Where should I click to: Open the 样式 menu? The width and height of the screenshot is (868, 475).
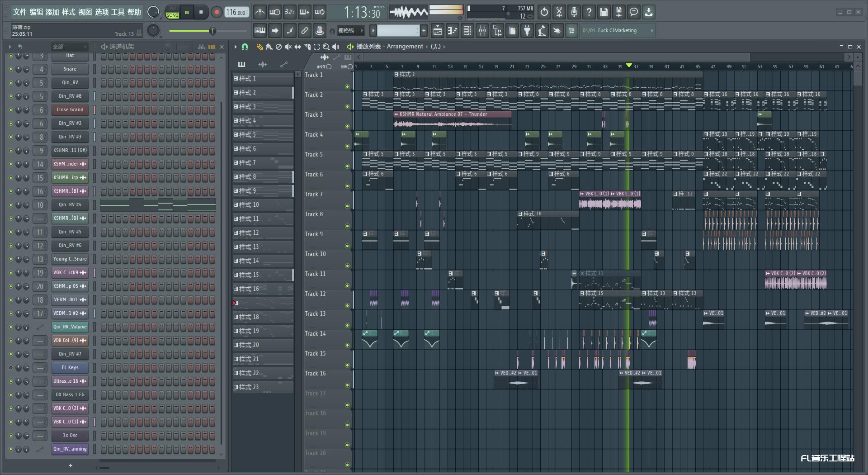pyautogui.click(x=69, y=12)
